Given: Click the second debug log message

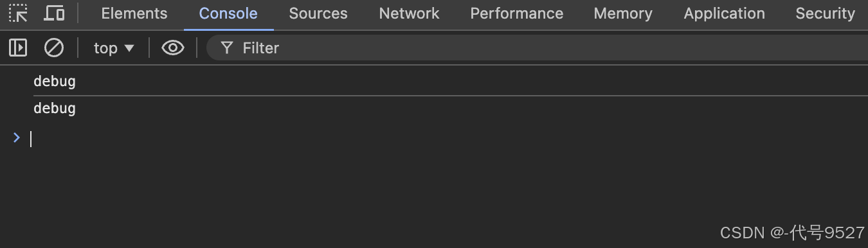Looking at the screenshot, I should (55, 108).
